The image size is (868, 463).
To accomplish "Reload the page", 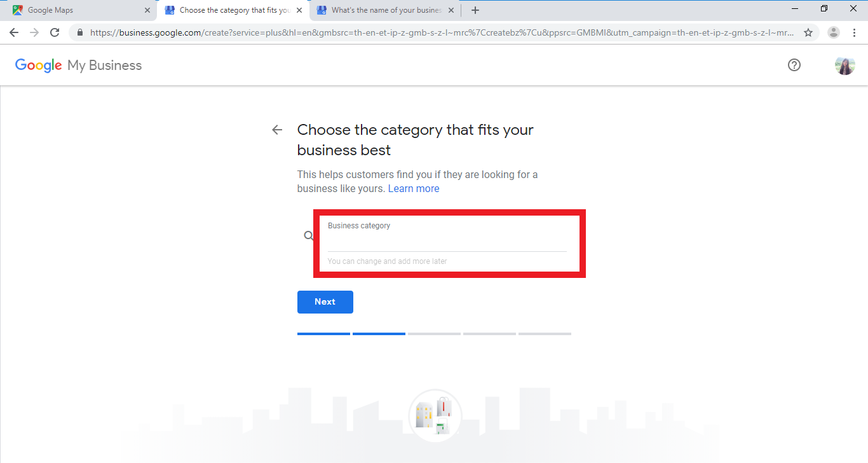I will coord(55,32).
